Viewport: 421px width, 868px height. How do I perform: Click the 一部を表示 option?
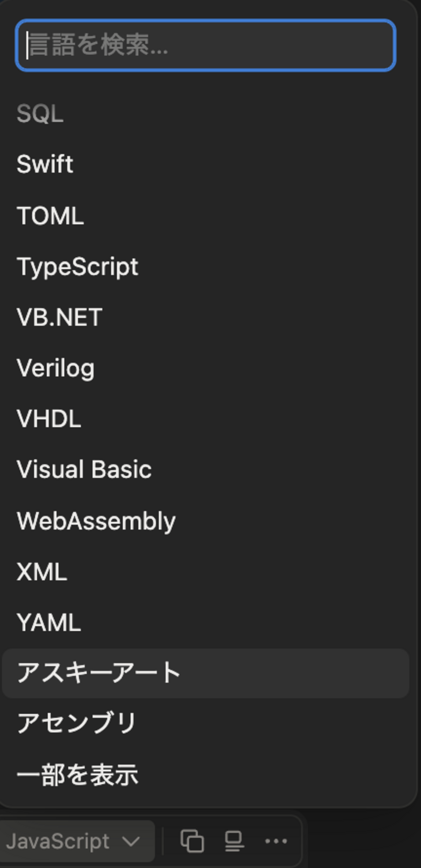coord(77,775)
